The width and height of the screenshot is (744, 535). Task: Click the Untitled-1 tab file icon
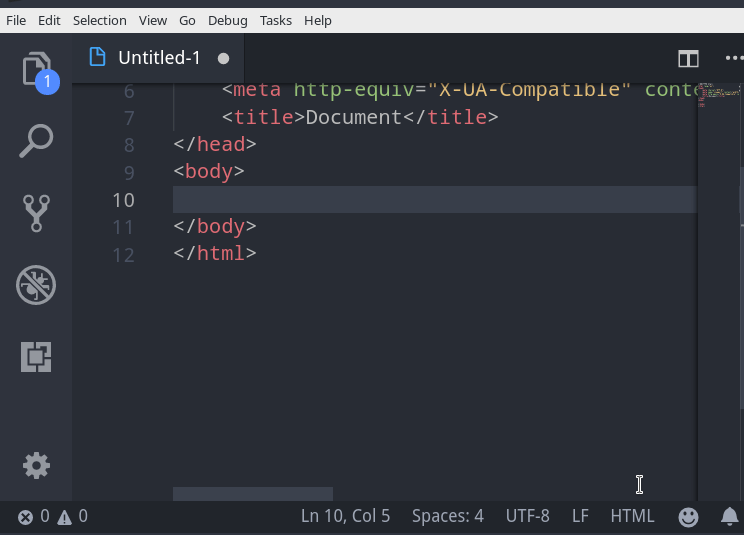[97, 57]
